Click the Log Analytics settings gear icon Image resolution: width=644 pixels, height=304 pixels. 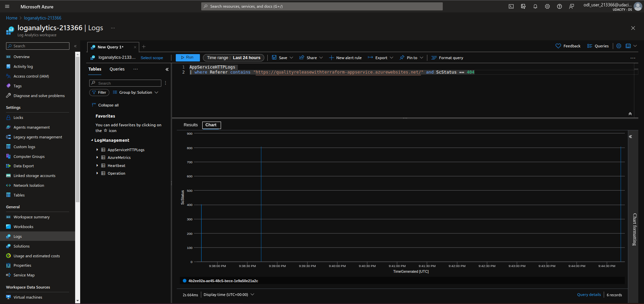click(x=619, y=46)
